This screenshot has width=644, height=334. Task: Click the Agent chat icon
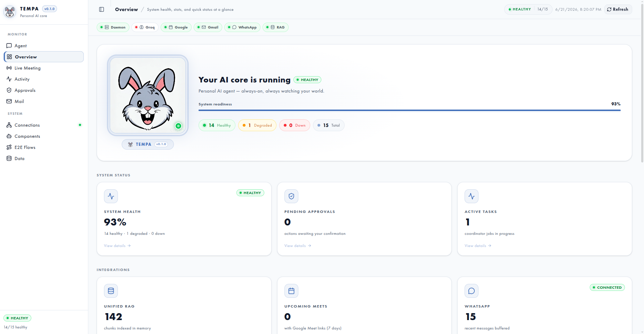coord(9,46)
